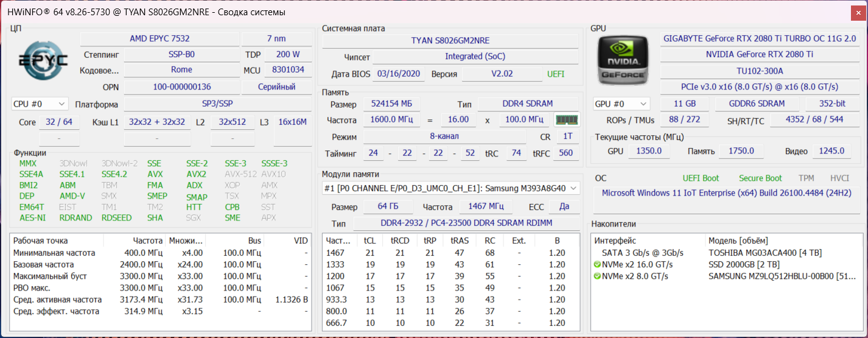
Task: Click the AMD EPYC 7532 name field
Action: pos(159,39)
